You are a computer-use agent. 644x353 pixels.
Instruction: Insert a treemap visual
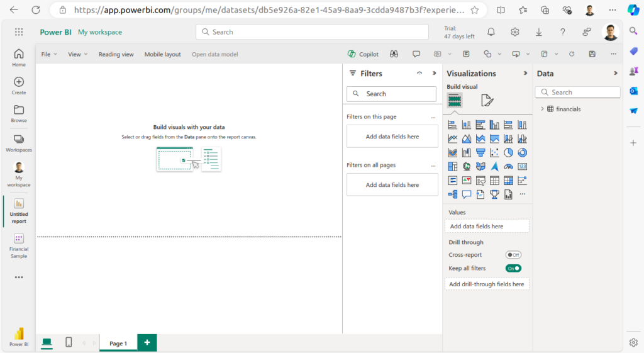(x=452, y=167)
